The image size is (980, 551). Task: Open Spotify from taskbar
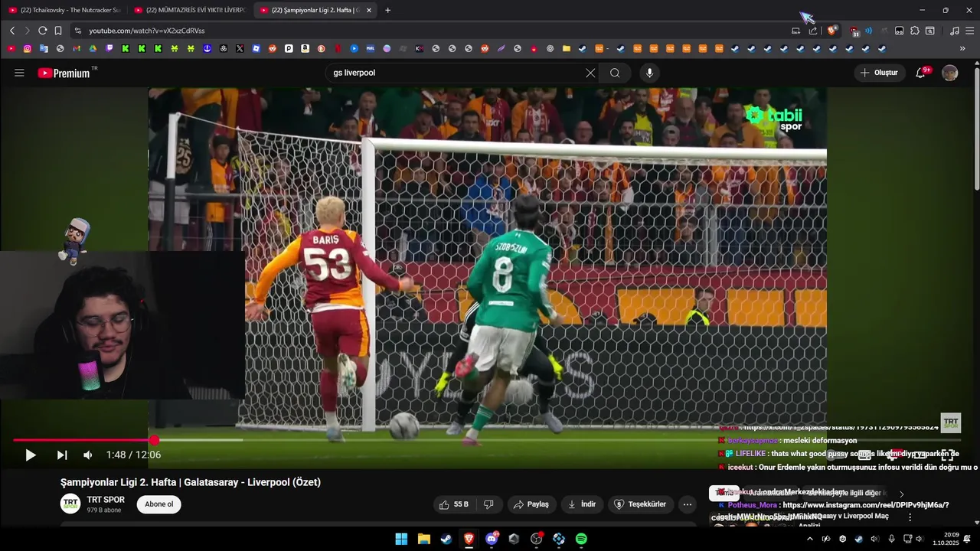click(581, 539)
